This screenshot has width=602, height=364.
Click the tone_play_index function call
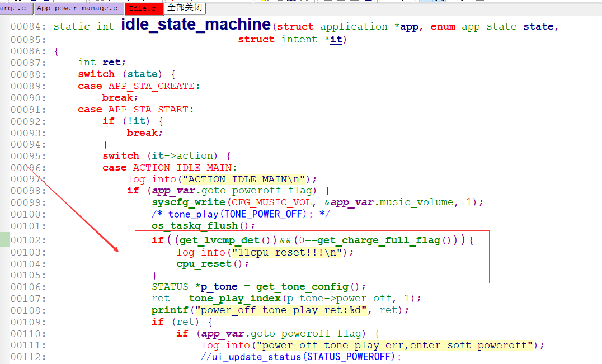coord(235,299)
